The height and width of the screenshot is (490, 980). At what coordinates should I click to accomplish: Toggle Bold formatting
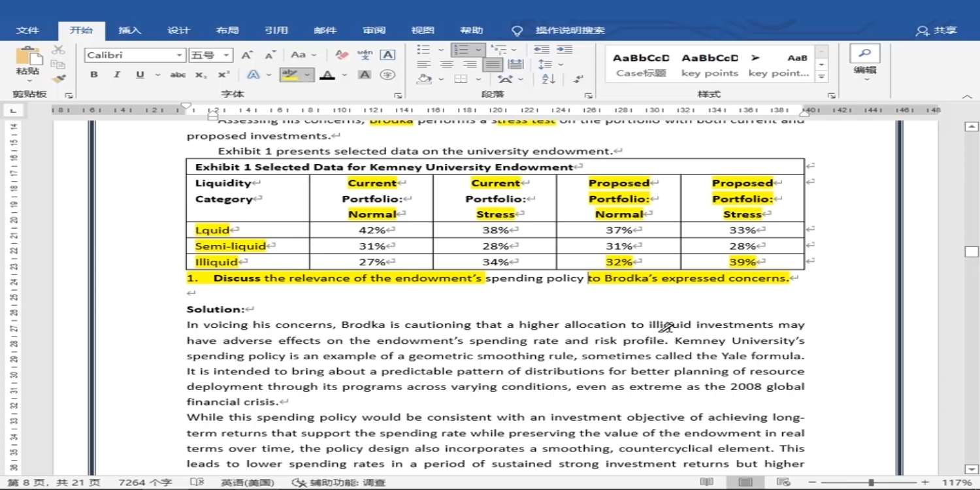(x=94, y=75)
